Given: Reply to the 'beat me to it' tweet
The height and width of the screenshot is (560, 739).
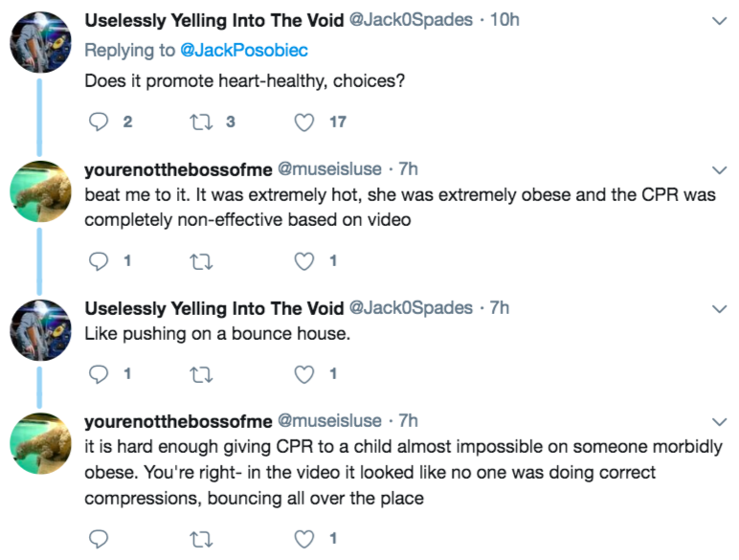Looking at the screenshot, I should tap(99, 260).
